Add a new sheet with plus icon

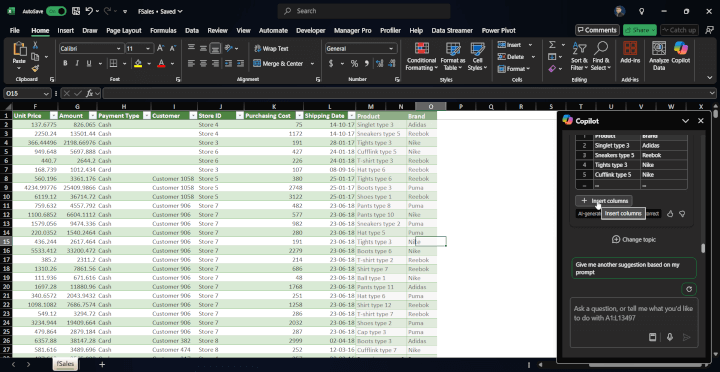(x=102, y=364)
